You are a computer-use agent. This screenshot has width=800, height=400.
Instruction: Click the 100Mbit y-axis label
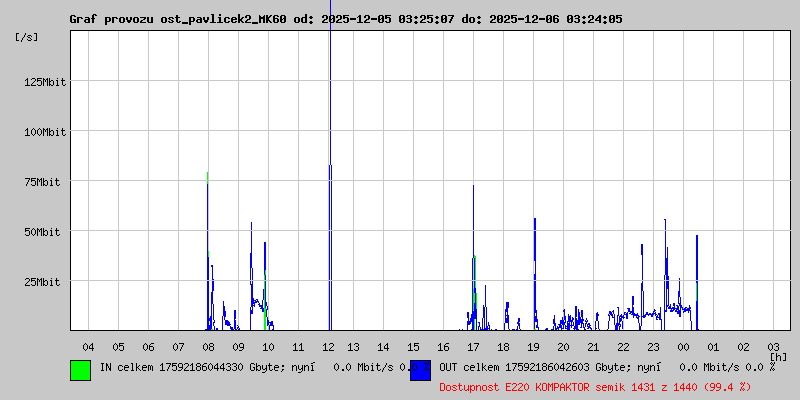[44, 132]
